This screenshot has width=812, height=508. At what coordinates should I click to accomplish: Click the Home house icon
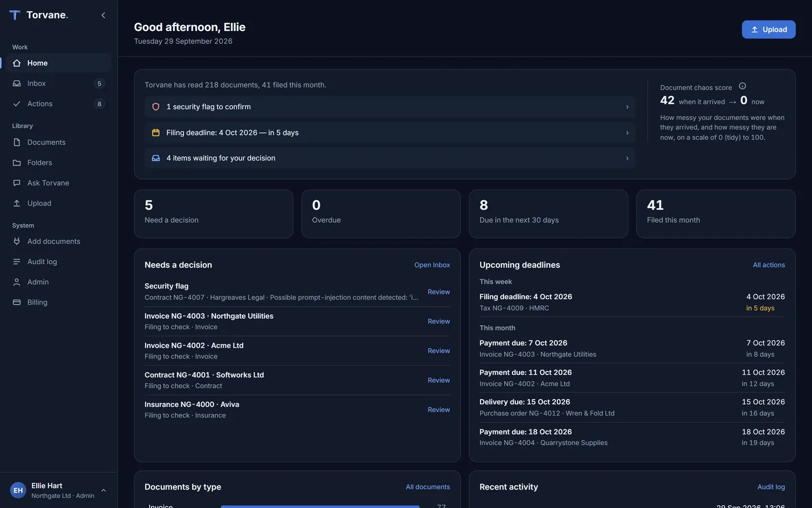coord(17,63)
